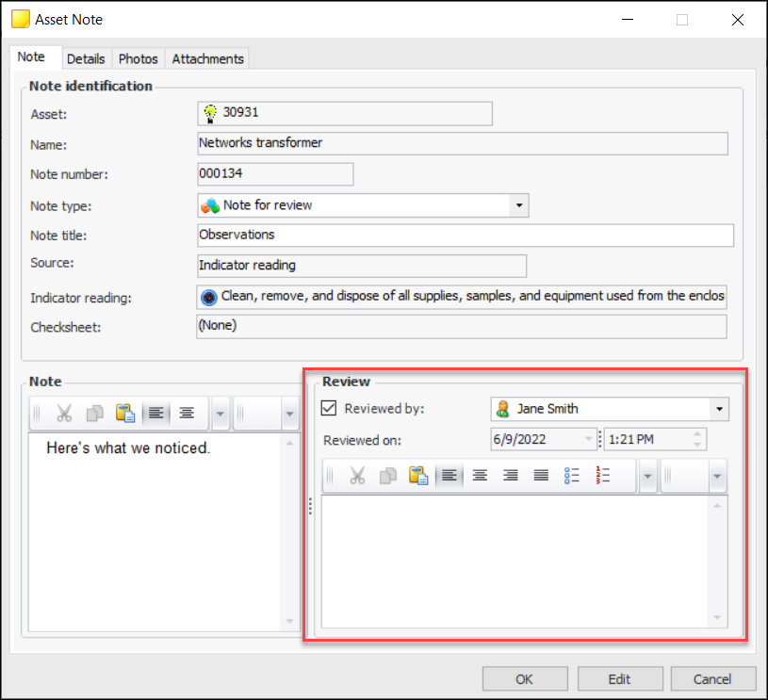Viewport: 768px width, 700px height.
Task: Click the Note title field
Action: (x=465, y=235)
